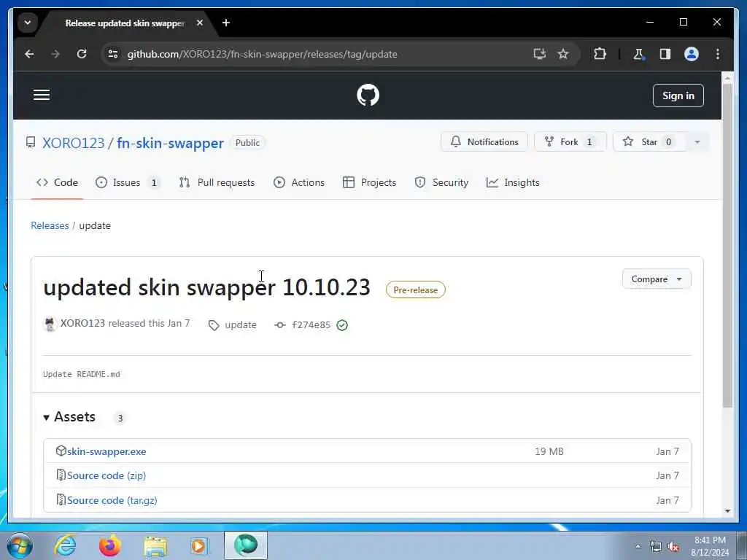747x560 pixels.
Task: Switch to the Code tab
Action: (x=57, y=182)
